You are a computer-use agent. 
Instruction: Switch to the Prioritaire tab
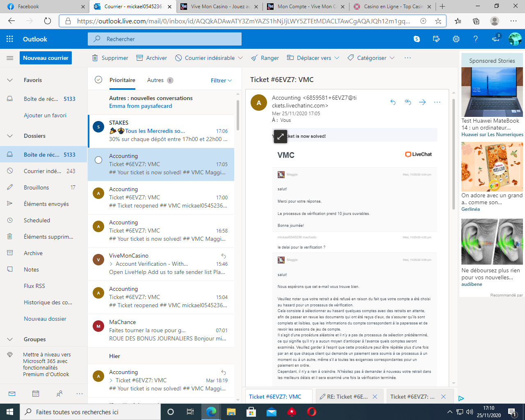pos(122,80)
